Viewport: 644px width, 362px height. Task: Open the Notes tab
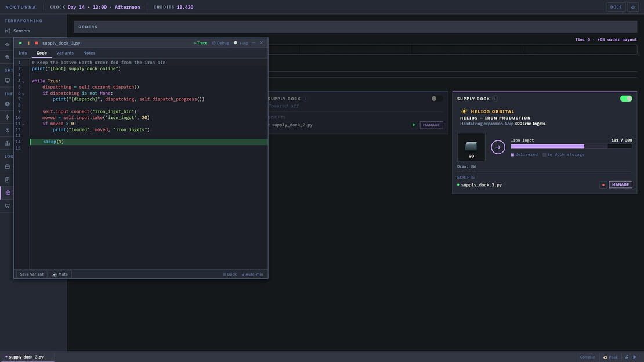click(x=89, y=53)
